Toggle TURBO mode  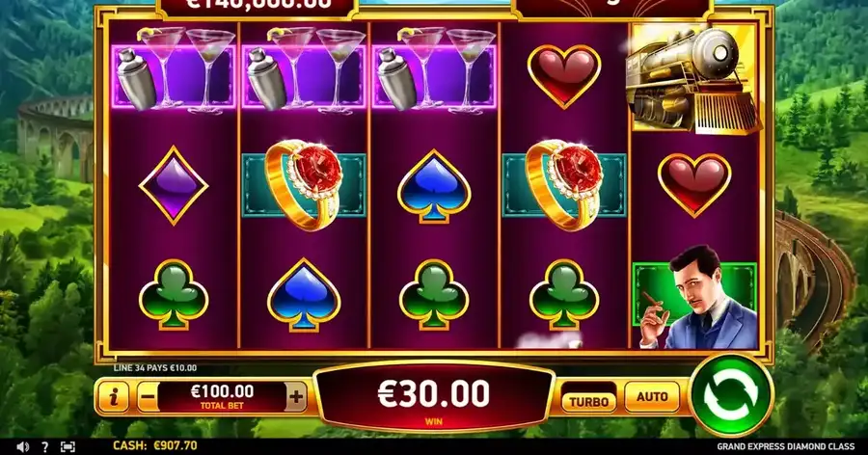pyautogui.click(x=588, y=402)
